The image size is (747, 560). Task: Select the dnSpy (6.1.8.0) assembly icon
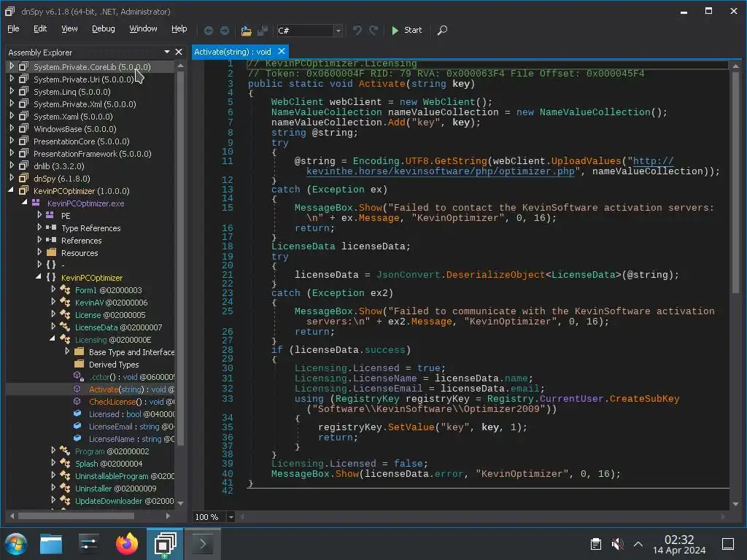coord(23,178)
